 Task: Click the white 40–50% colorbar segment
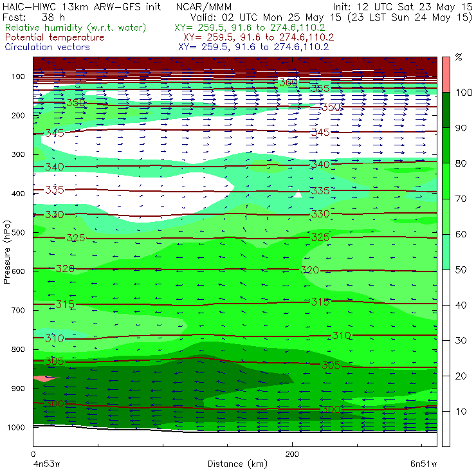tap(446, 288)
